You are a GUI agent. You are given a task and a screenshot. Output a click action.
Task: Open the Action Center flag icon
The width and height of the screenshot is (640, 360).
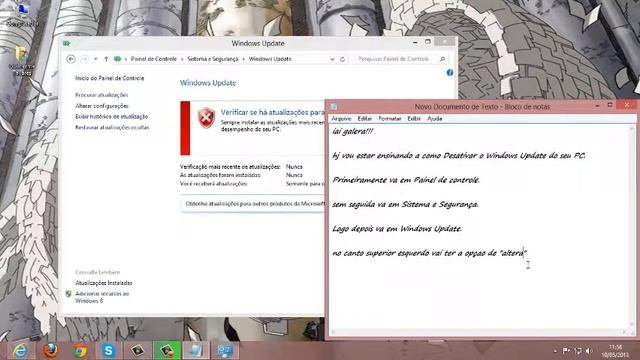pyautogui.click(x=566, y=351)
